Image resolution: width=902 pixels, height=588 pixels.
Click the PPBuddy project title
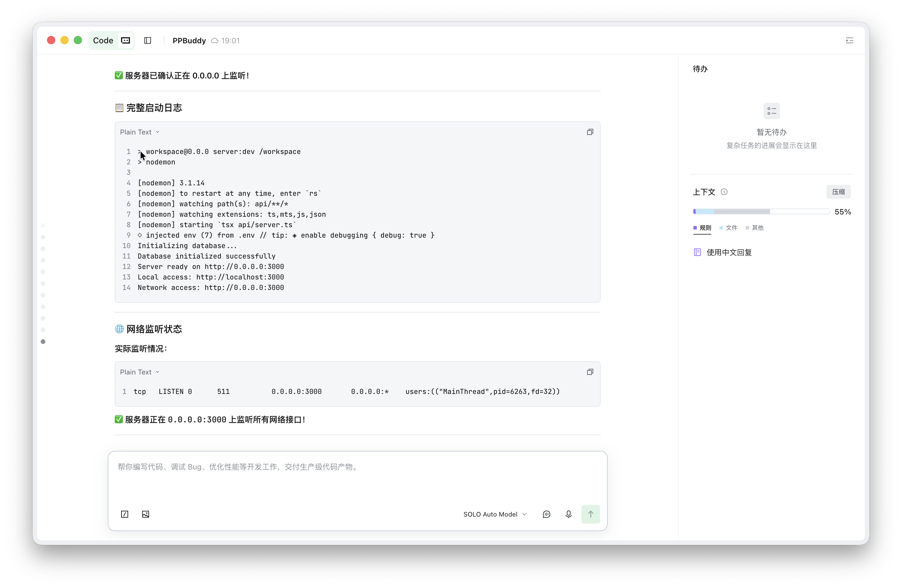[x=189, y=41]
